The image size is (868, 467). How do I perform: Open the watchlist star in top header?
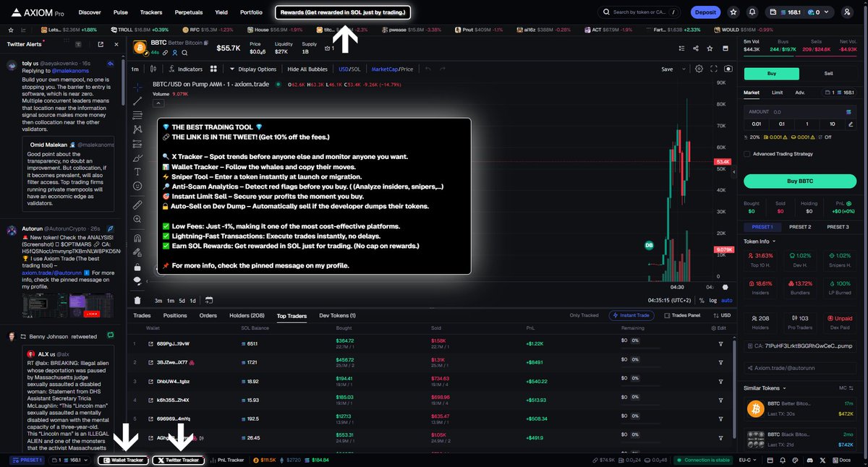(733, 12)
